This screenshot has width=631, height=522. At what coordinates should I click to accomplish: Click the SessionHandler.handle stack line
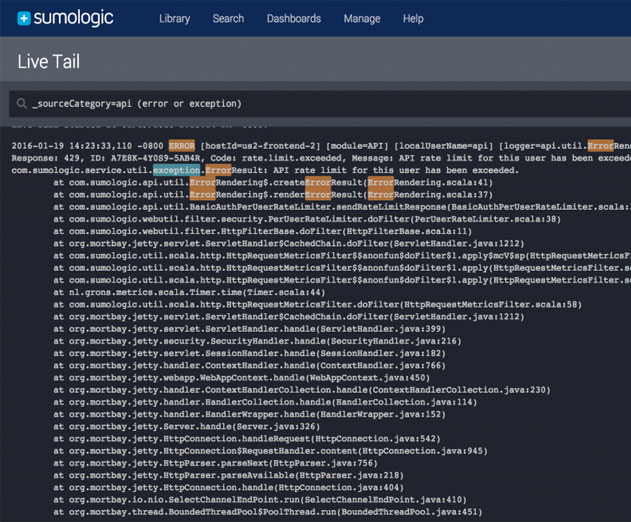click(250, 353)
